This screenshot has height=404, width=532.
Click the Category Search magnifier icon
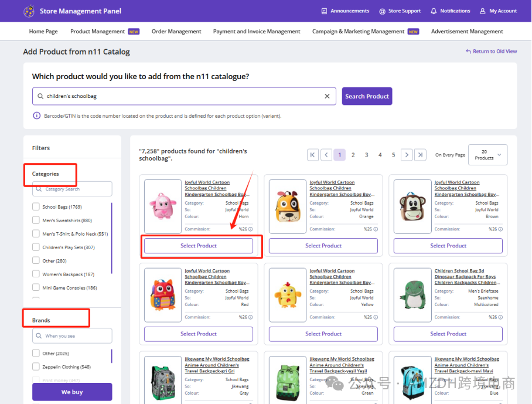click(x=39, y=189)
